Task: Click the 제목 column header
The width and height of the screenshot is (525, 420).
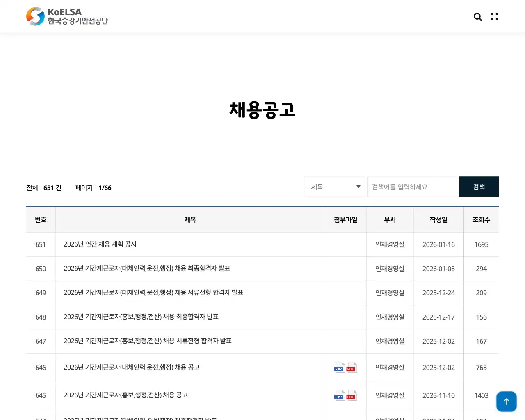Action: (x=190, y=219)
